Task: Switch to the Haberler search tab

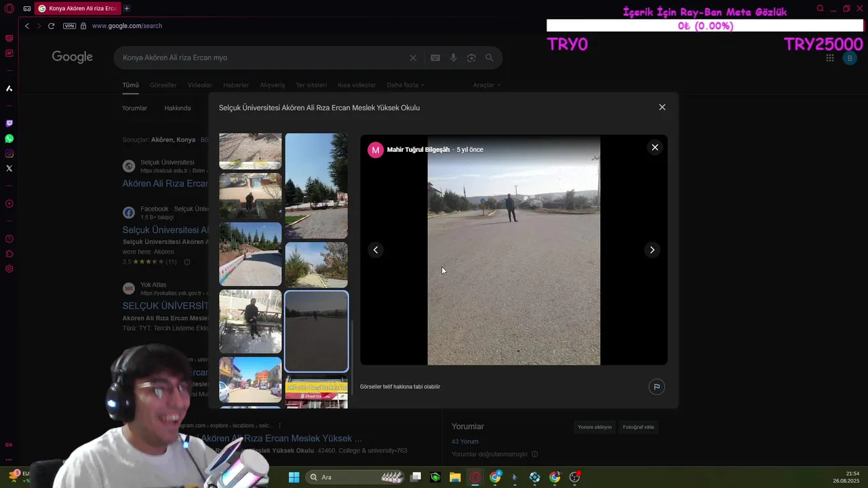Action: (236, 85)
